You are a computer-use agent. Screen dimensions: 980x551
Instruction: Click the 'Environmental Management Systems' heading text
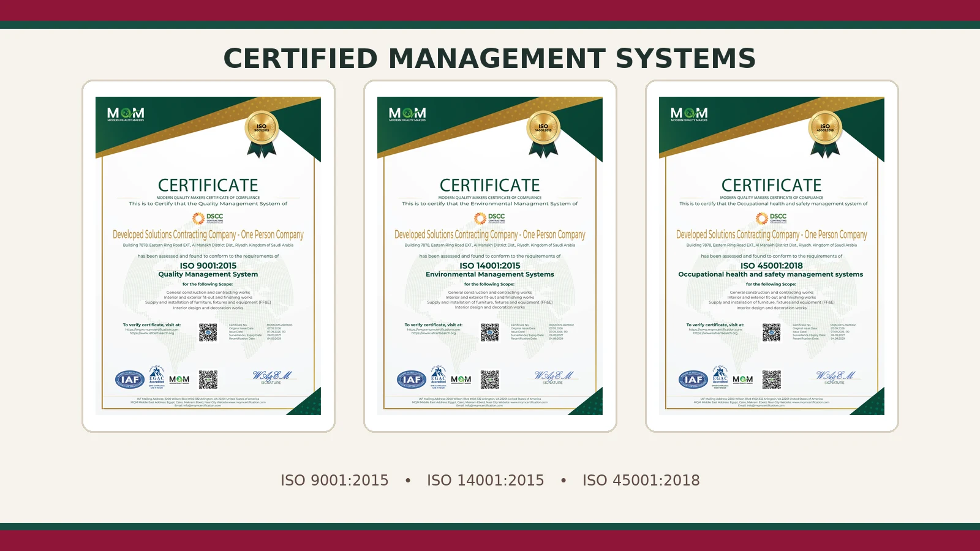coord(490,274)
